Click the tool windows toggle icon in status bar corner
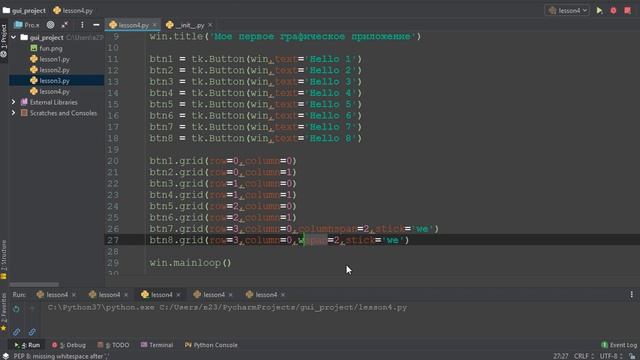 5,356
